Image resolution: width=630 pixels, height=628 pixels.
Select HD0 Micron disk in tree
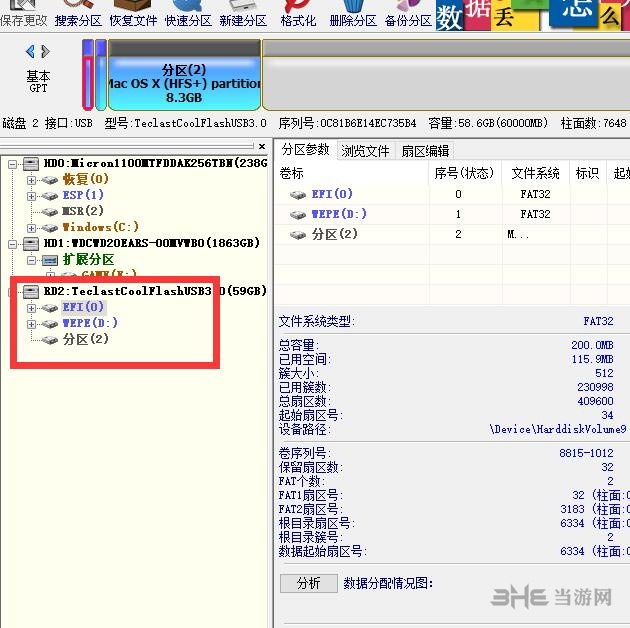click(155, 163)
